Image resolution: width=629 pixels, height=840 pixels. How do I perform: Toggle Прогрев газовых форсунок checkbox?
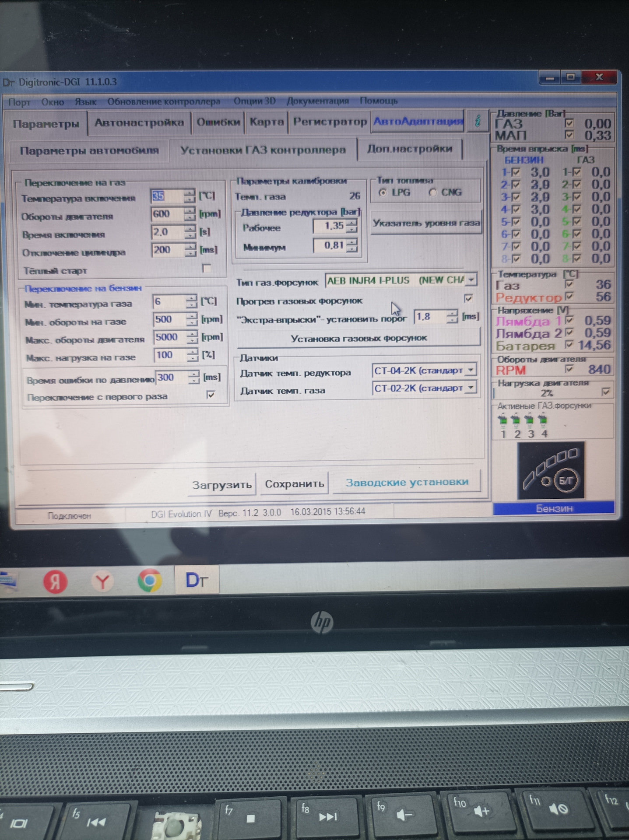coord(468,298)
